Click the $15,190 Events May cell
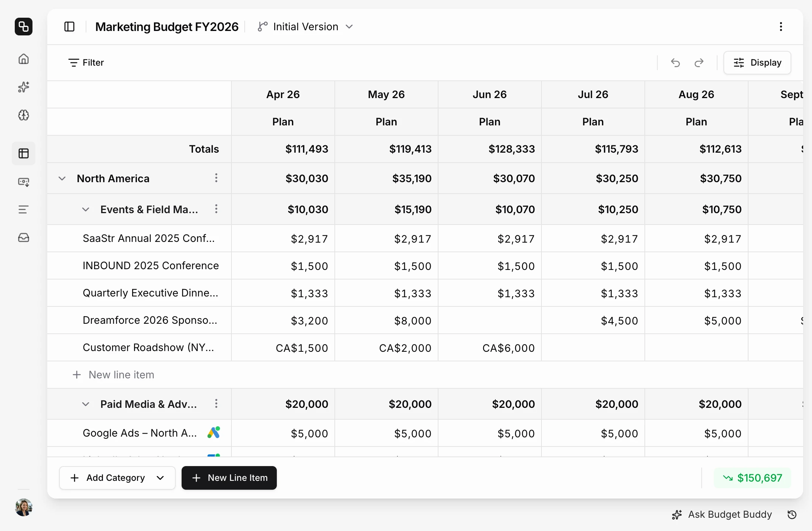This screenshot has width=812, height=531. tap(386, 209)
